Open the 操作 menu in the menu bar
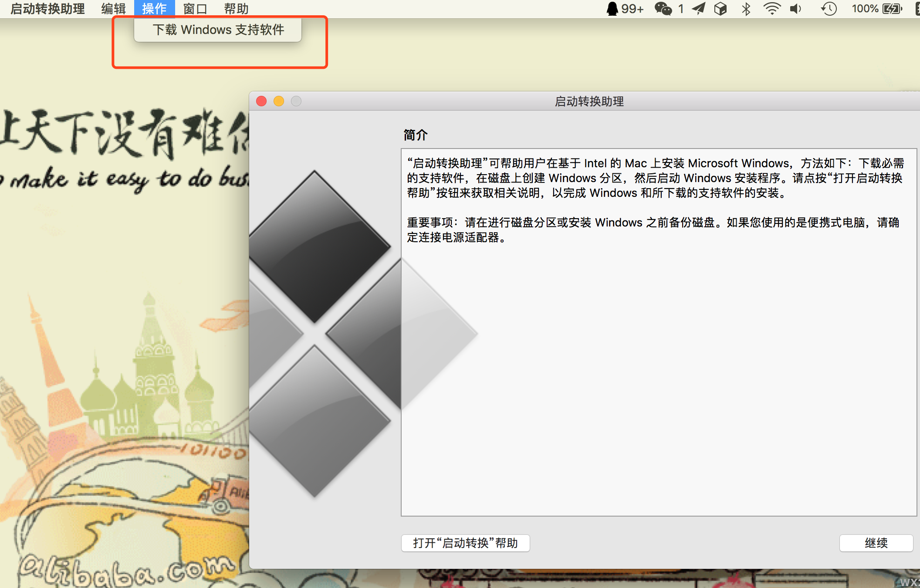Screen dimensions: 920x588 pyautogui.click(x=154, y=9)
